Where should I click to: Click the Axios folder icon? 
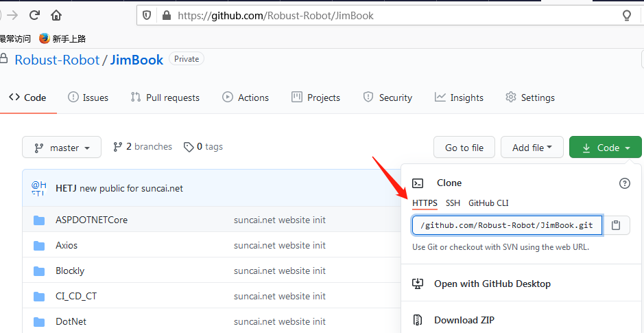coord(39,246)
